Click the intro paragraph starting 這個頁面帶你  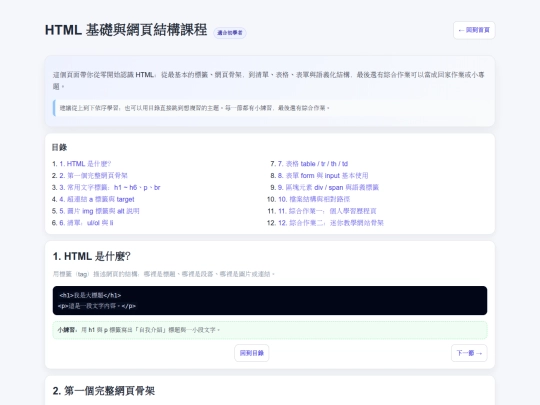point(269,80)
